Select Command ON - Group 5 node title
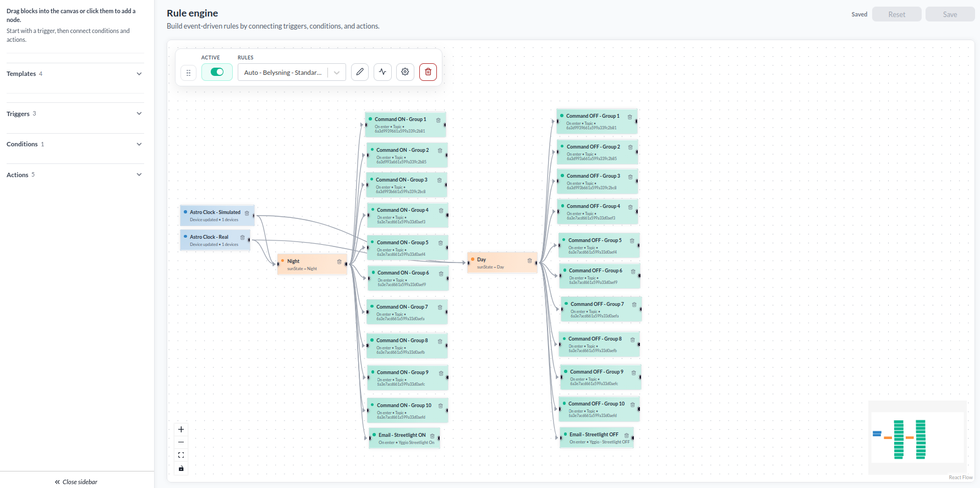The width and height of the screenshot is (980, 488). point(402,243)
